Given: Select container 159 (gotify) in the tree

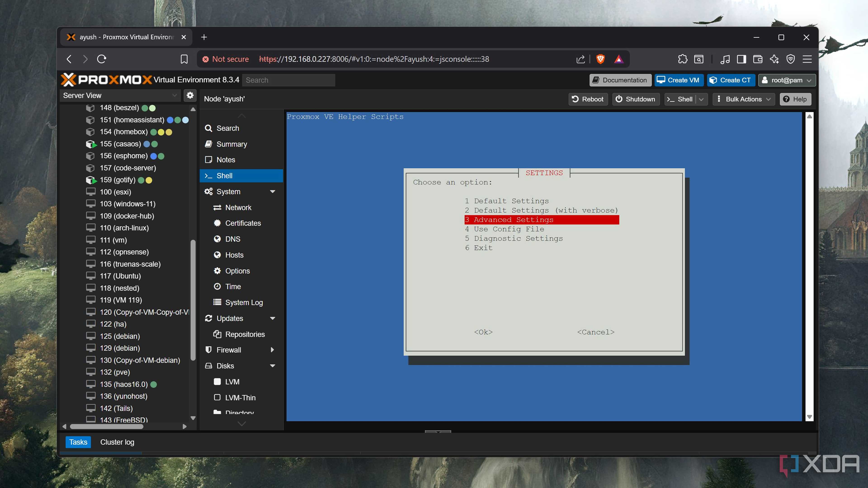Looking at the screenshot, I should click(118, 180).
